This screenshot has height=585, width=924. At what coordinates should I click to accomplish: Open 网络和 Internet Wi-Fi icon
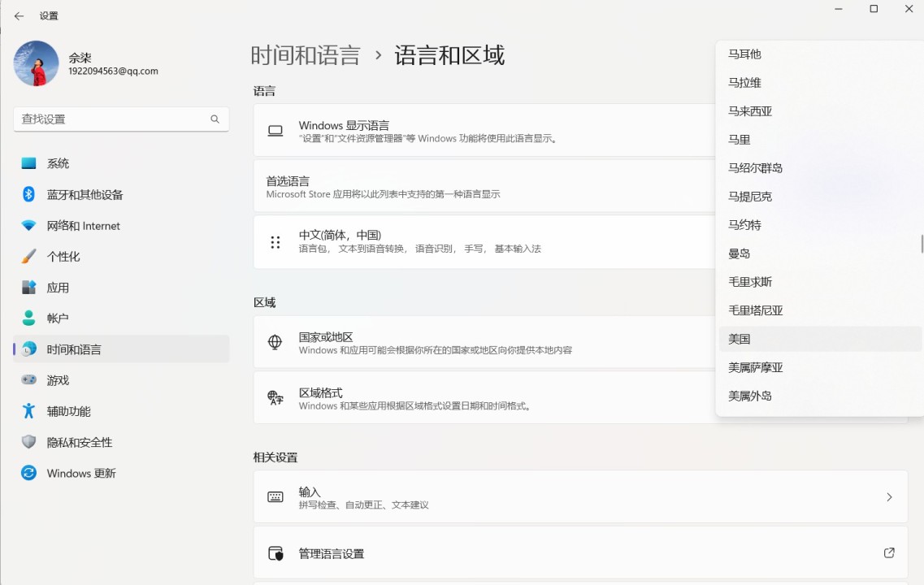(28, 226)
